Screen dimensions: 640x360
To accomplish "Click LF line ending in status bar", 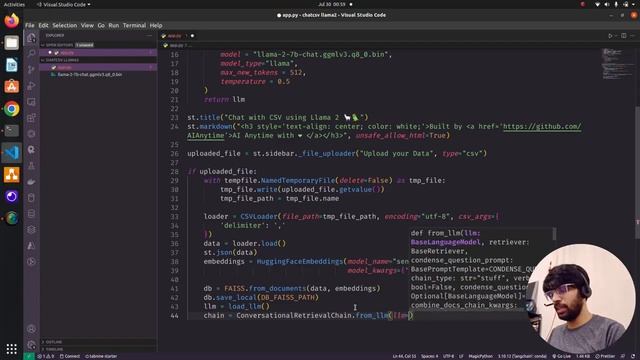I will [x=461, y=356].
